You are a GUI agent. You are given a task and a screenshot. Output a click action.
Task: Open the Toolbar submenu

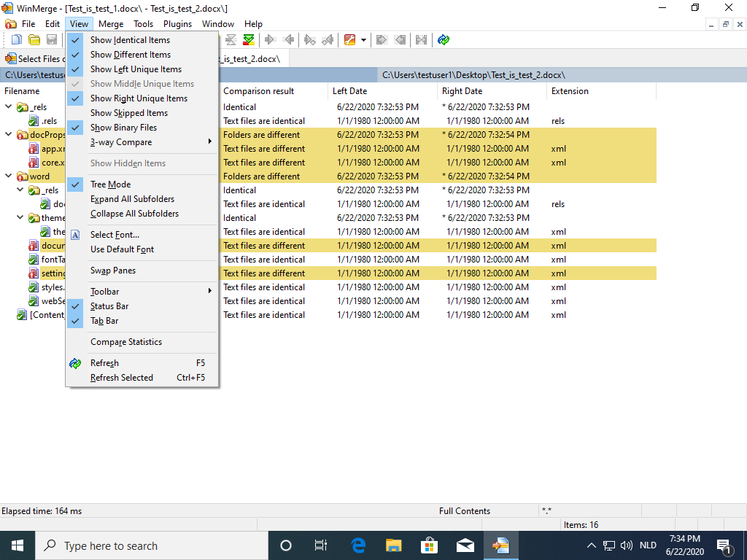point(142,292)
